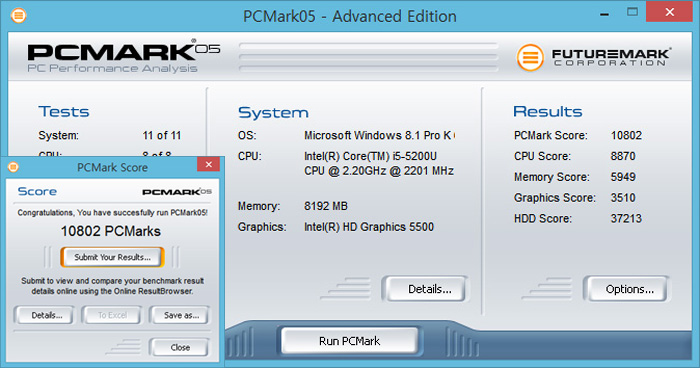Click the Close button in Score dialog
The height and width of the screenshot is (368, 700).
click(180, 347)
